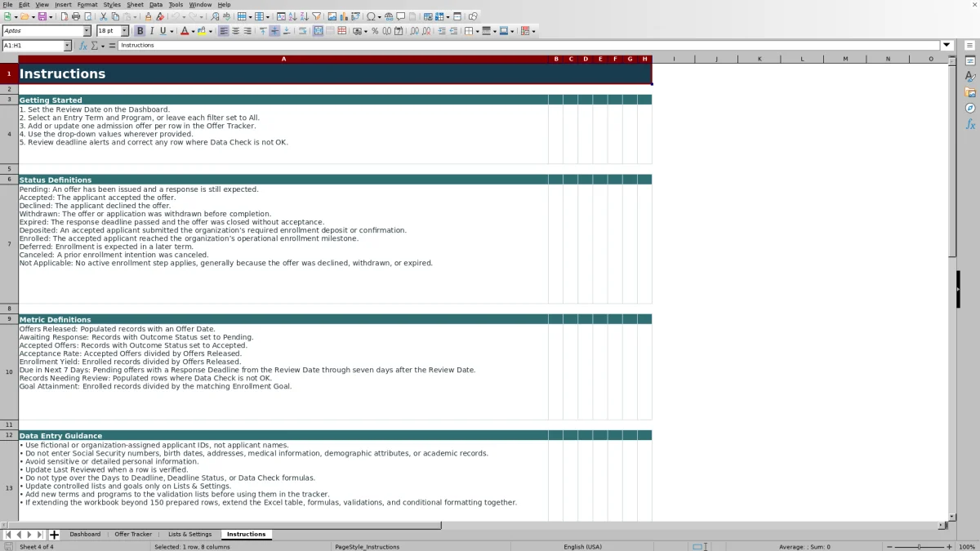The width and height of the screenshot is (980, 551).
Task: Adjust the zoom slider in the status bar
Action: click(x=919, y=547)
